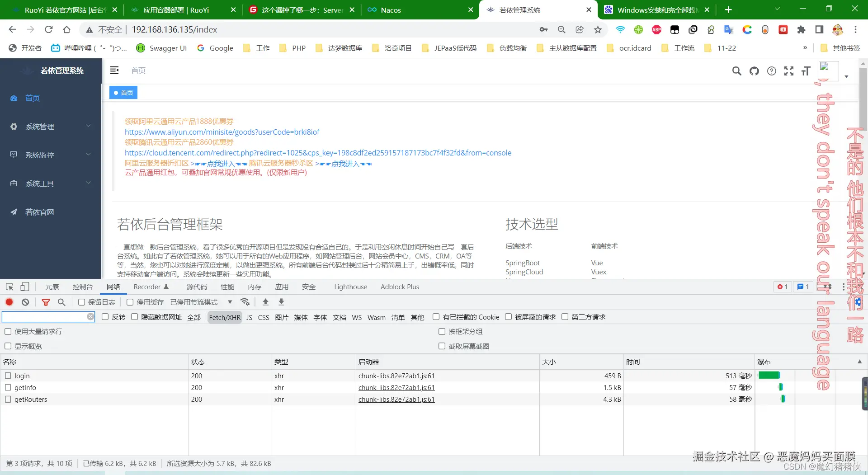Image resolution: width=868 pixels, height=475 pixels.
Task: Open DevTools more options kebab icon
Action: pyautogui.click(x=844, y=287)
